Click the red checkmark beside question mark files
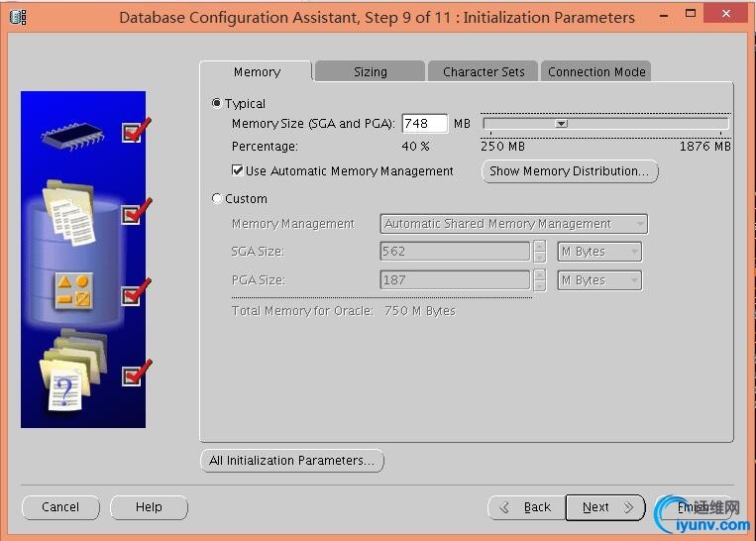 click(137, 373)
